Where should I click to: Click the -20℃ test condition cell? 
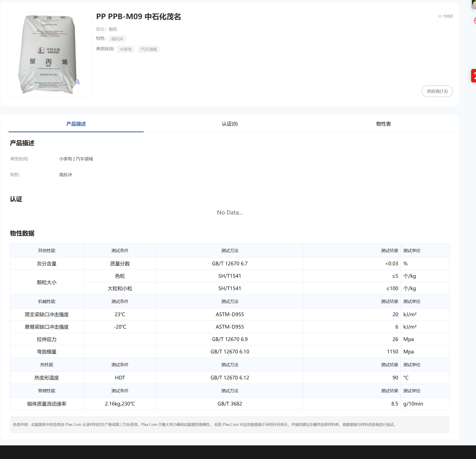pos(120,327)
